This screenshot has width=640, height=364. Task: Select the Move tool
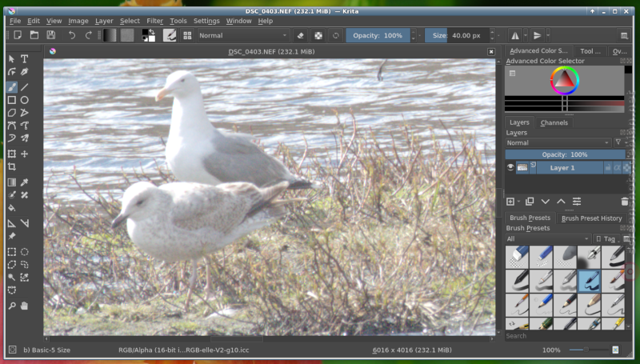(25, 154)
